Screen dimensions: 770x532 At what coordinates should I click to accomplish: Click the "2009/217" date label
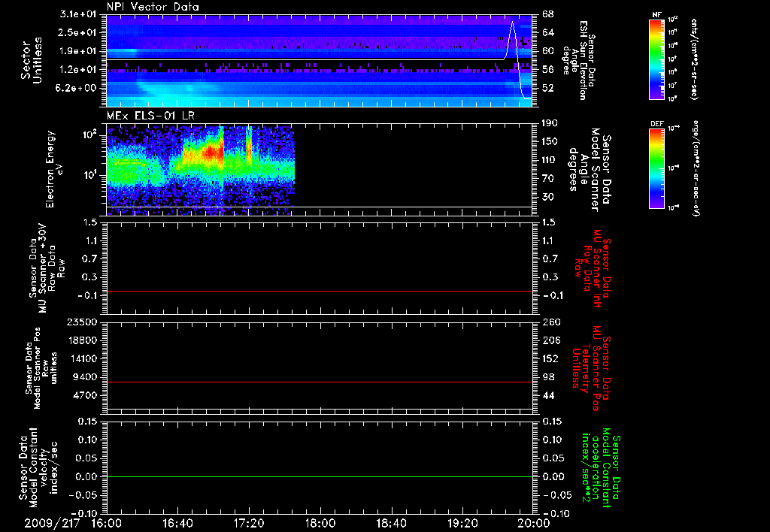point(52,523)
